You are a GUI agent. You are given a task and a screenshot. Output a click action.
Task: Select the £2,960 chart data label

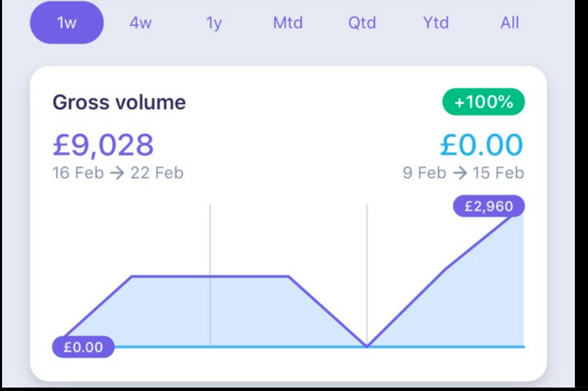[x=489, y=206]
